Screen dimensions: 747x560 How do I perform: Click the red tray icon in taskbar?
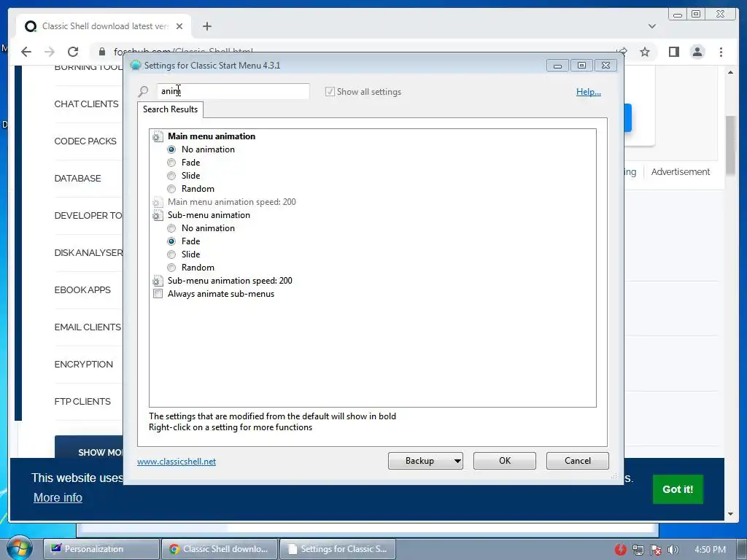(x=620, y=550)
